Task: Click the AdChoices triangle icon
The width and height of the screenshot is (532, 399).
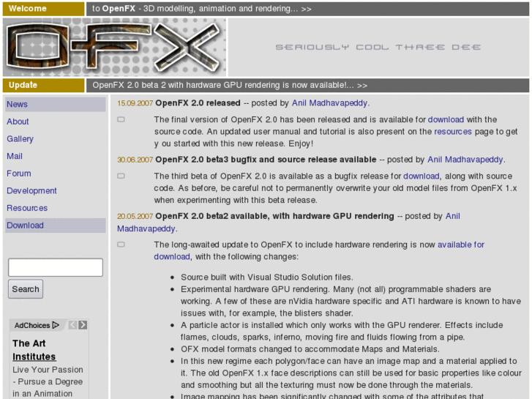Action: [x=56, y=325]
